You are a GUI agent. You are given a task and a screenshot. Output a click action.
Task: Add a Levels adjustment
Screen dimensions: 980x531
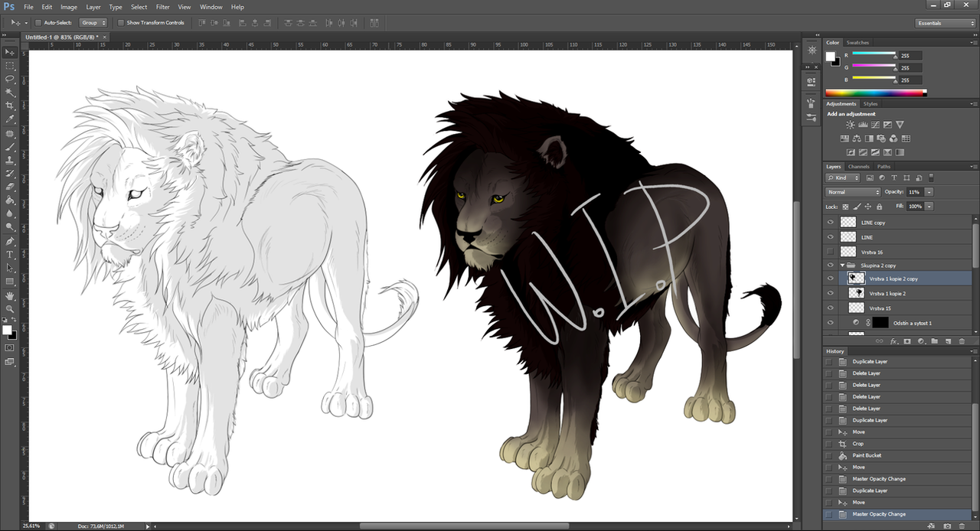[863, 125]
